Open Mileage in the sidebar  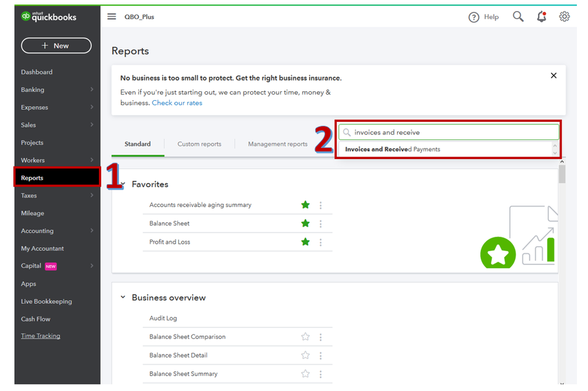click(x=32, y=213)
